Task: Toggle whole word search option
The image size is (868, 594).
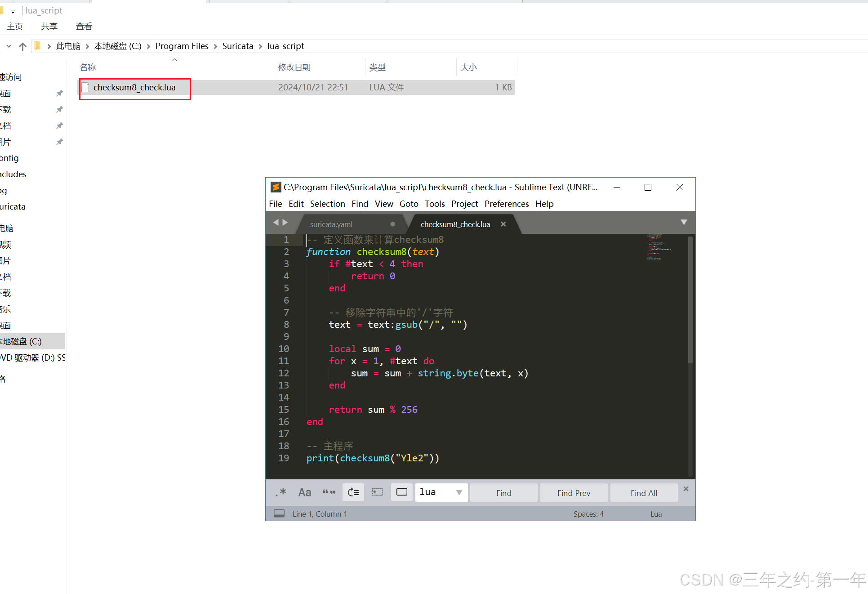Action: (329, 492)
